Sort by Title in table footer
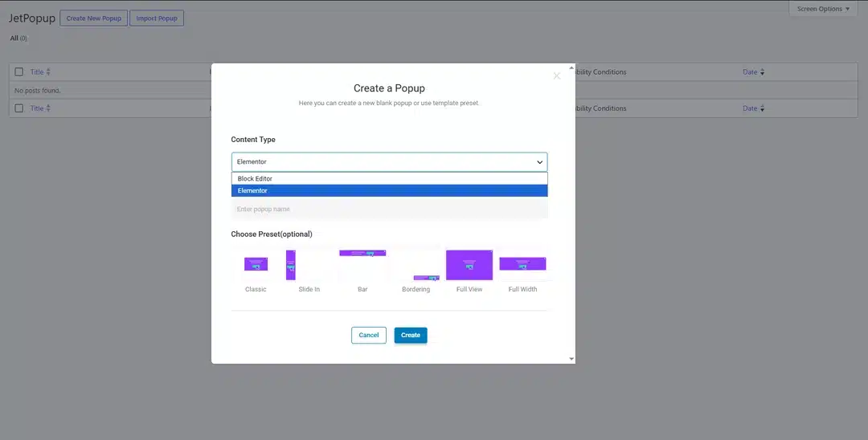 40,108
